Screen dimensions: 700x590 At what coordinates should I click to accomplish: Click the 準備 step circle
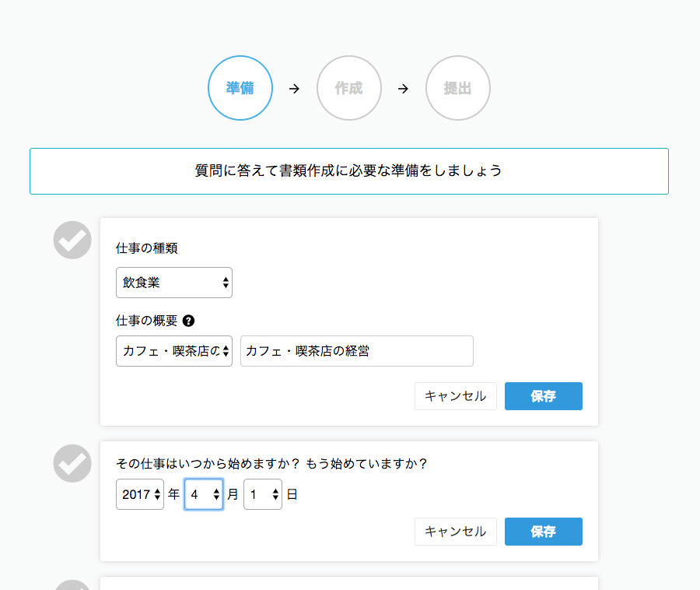point(240,88)
